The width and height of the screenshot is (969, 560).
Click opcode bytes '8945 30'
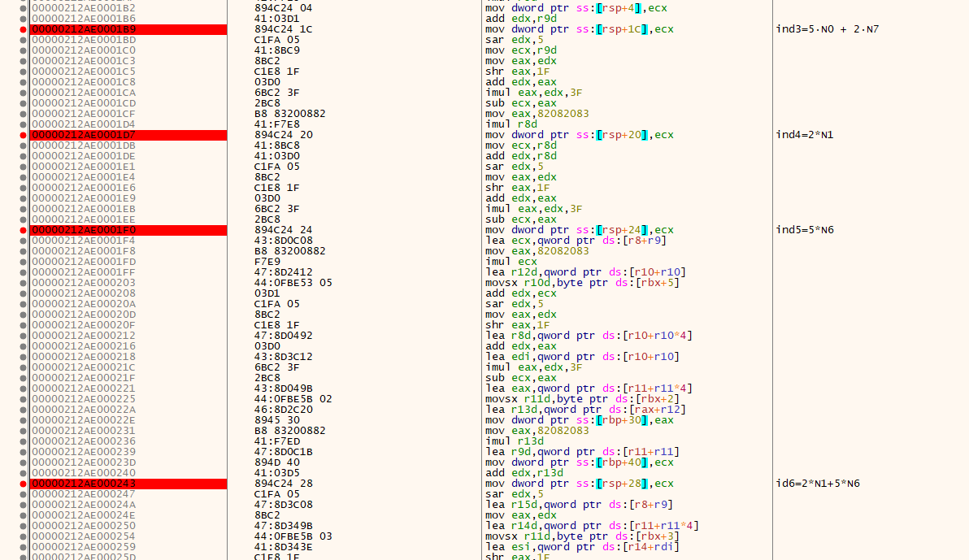[x=277, y=420]
